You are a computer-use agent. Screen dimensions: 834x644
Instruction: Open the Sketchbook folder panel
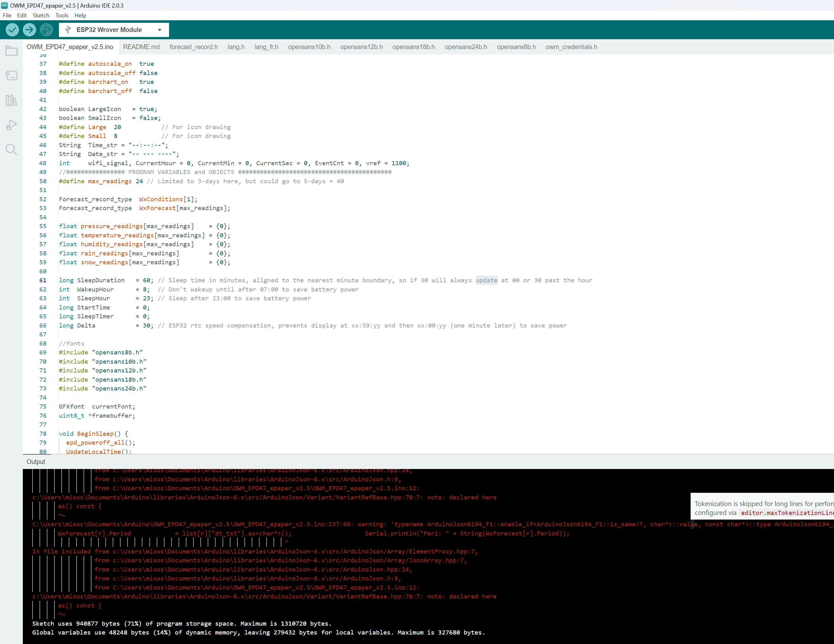click(x=11, y=51)
